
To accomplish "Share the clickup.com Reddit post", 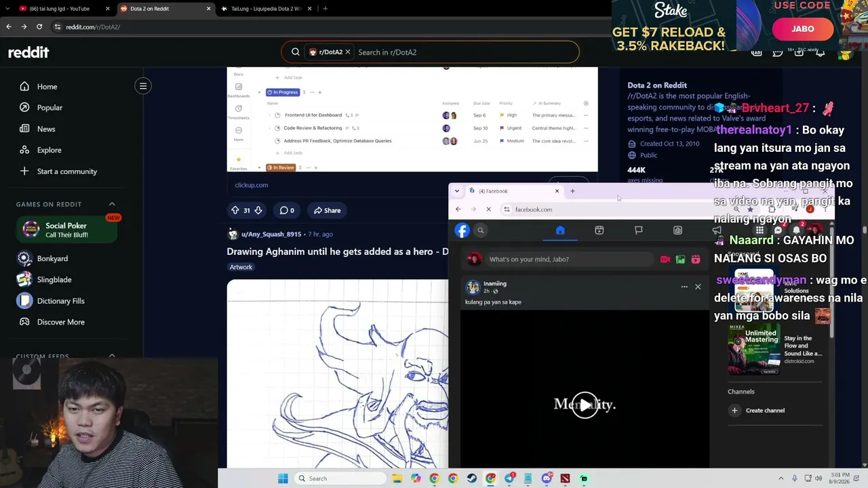I will 327,210.
